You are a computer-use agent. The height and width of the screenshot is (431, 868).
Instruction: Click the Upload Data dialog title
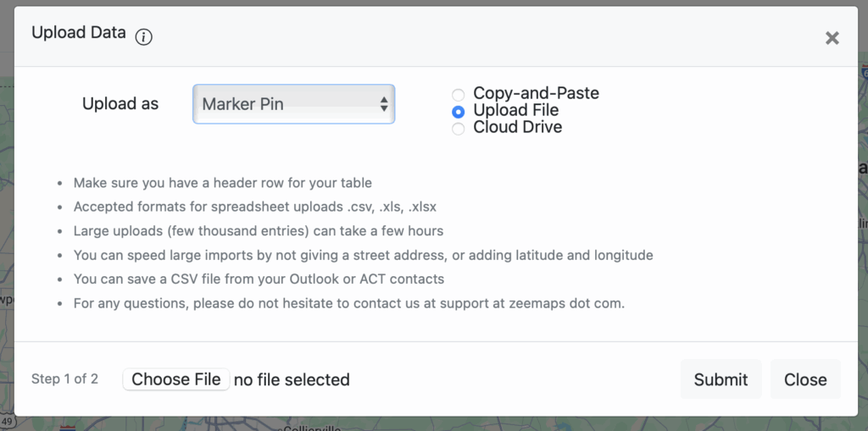[x=78, y=33]
